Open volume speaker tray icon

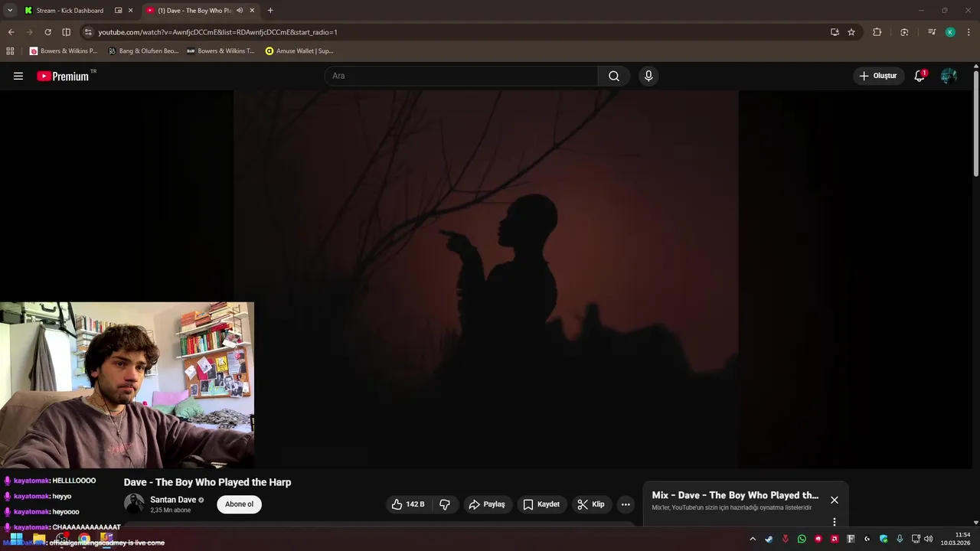click(929, 539)
